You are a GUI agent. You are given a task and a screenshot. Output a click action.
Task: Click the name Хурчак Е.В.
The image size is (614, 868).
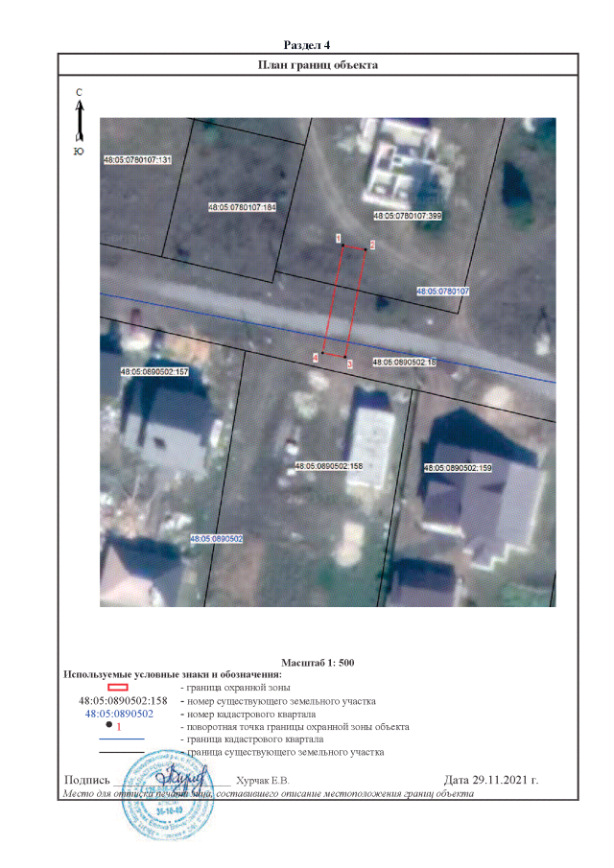coord(269,780)
